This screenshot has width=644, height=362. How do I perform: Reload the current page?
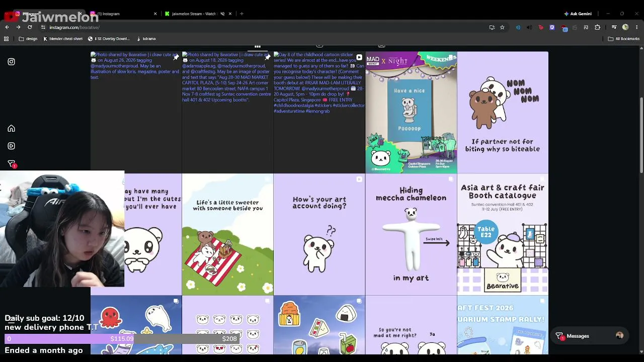(x=30, y=27)
